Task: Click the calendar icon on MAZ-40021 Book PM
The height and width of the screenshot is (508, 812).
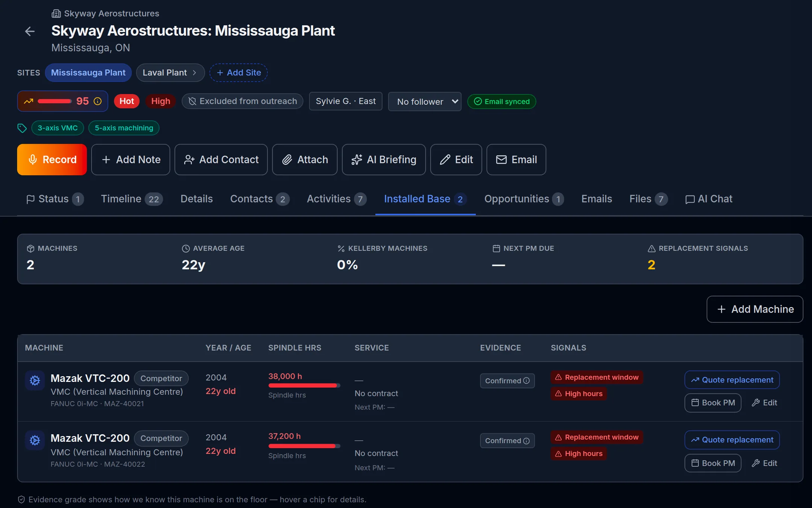Action: (x=695, y=403)
